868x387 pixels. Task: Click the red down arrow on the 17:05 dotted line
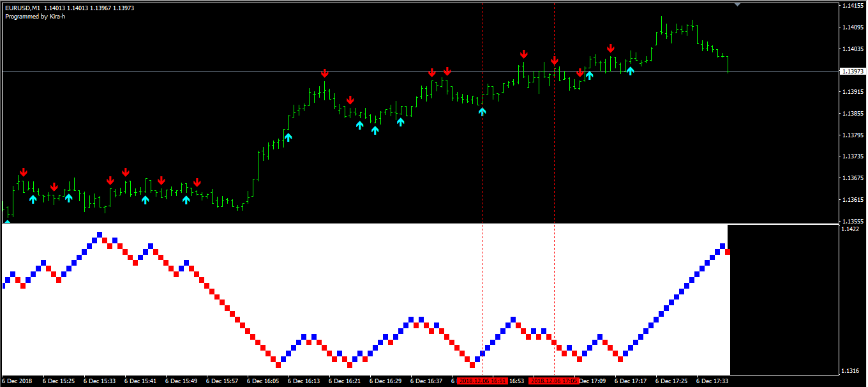coord(555,61)
